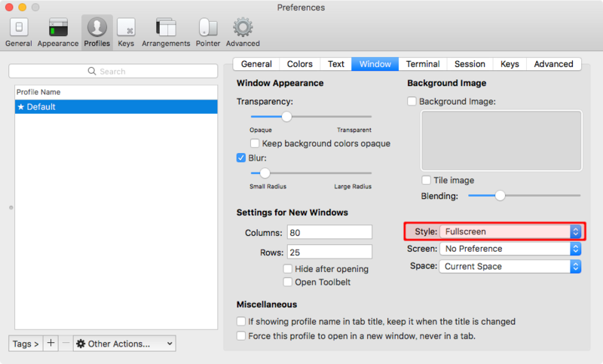Switch to the Session tab

470,64
